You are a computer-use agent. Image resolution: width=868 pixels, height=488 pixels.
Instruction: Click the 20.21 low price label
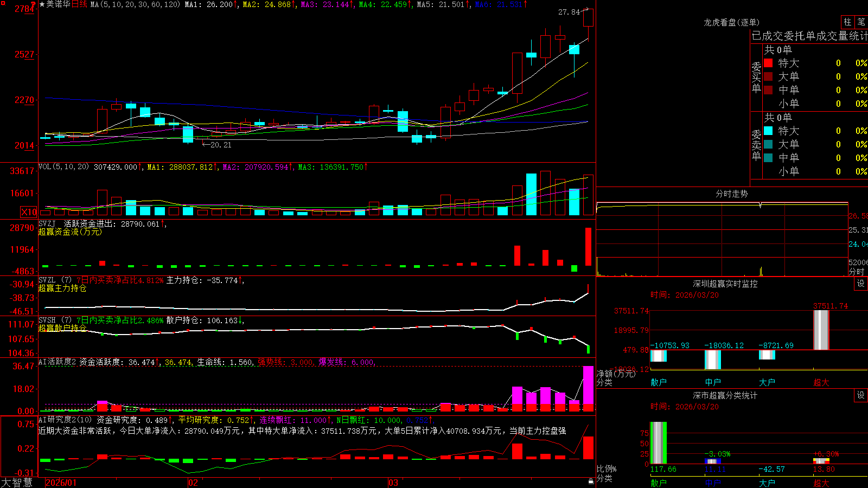point(221,145)
